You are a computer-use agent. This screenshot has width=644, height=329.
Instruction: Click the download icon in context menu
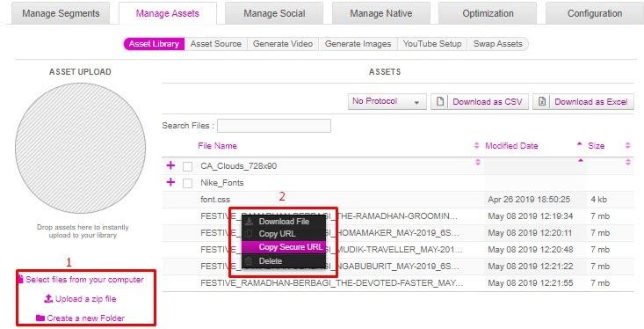[249, 222]
